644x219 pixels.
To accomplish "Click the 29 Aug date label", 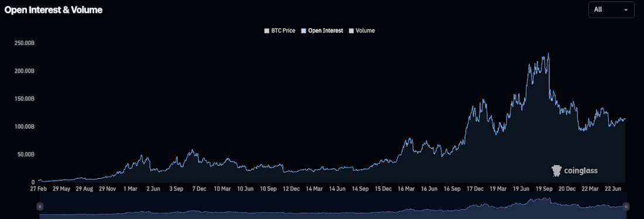I will pos(85,189).
